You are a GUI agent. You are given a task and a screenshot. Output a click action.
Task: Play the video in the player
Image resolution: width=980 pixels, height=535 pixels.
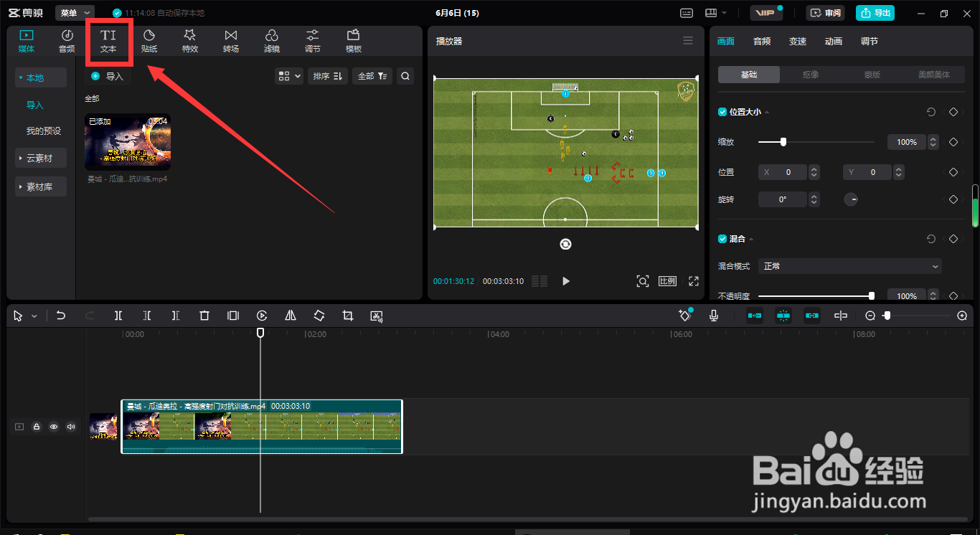[566, 281]
